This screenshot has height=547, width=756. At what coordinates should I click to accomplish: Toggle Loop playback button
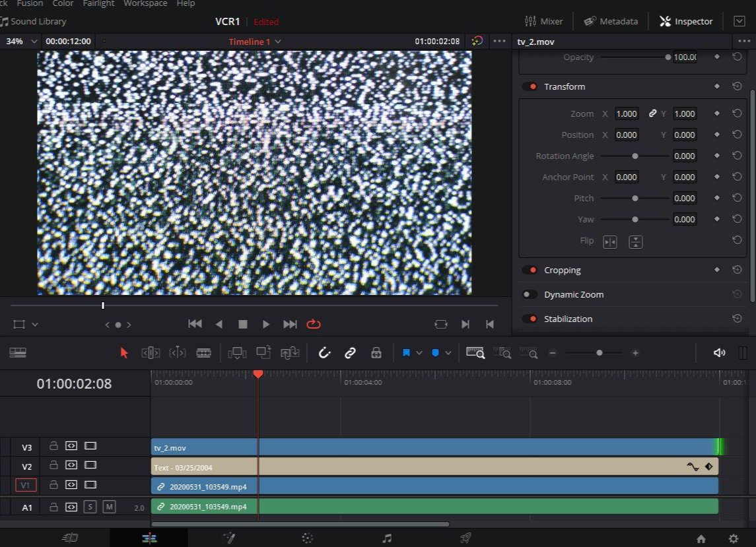pyautogui.click(x=314, y=324)
